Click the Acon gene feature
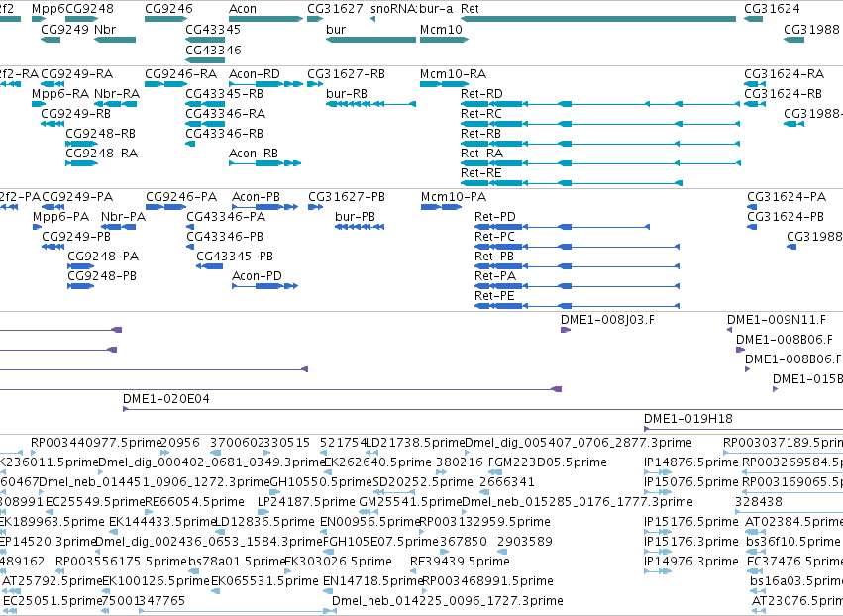This screenshot has height=616, width=843. point(266,19)
